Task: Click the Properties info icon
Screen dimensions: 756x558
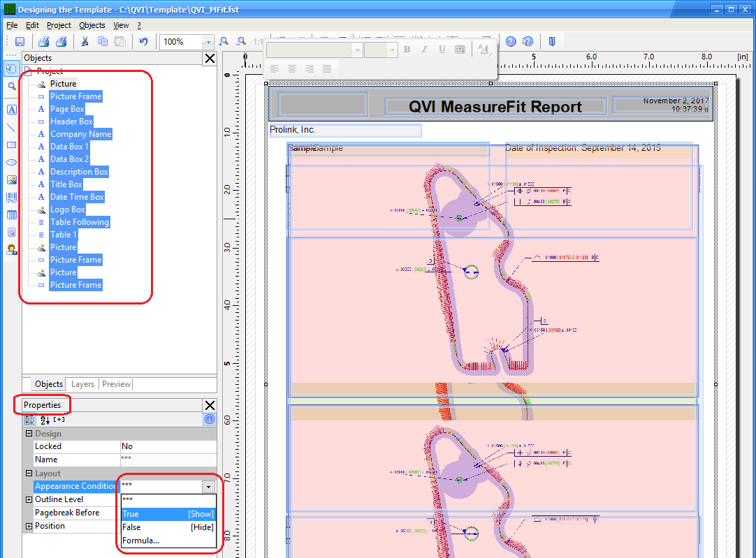Action: [x=210, y=419]
